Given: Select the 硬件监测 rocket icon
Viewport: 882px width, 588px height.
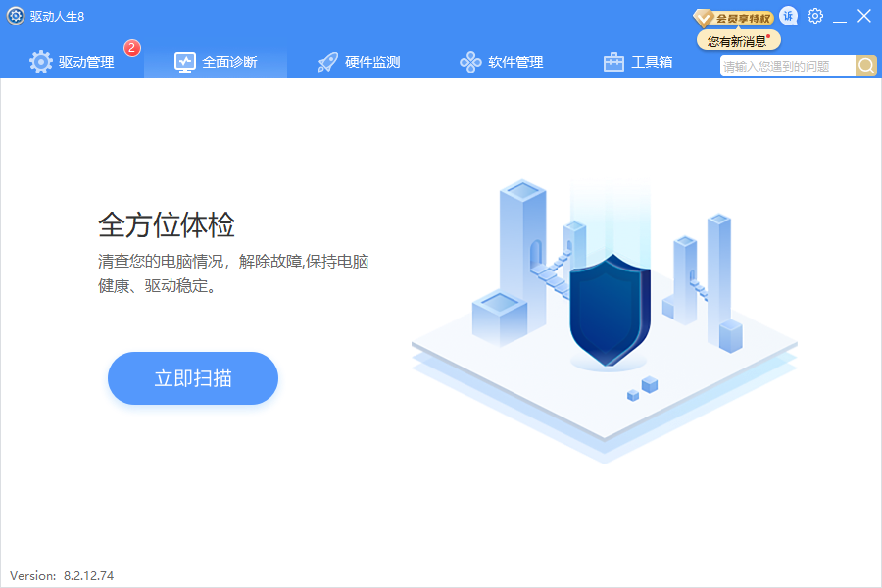Looking at the screenshot, I should (328, 62).
